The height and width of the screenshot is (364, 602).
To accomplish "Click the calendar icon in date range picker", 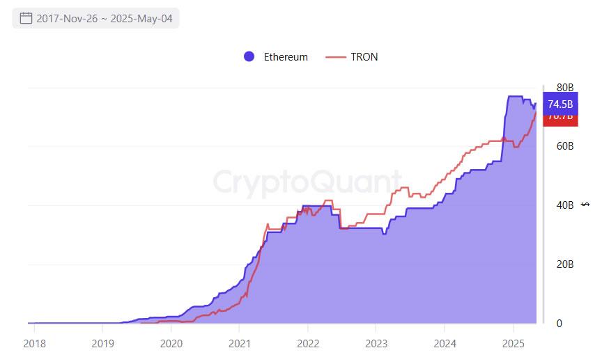I will 26,18.
